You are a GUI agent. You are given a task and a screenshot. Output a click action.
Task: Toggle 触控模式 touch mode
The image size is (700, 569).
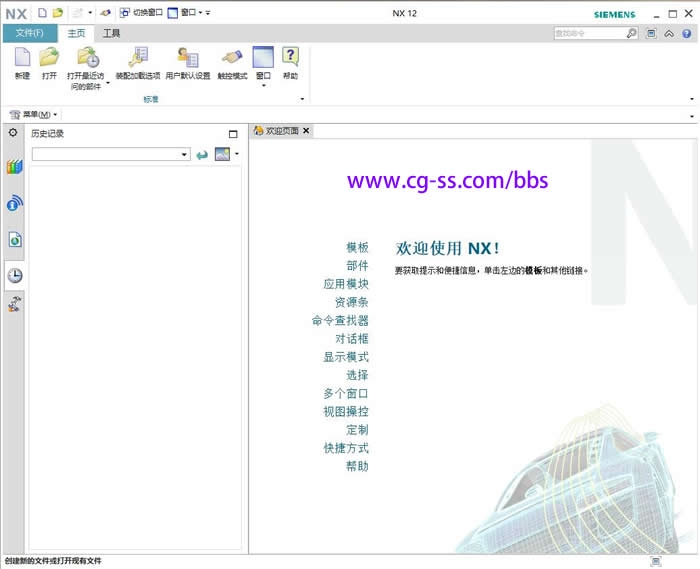pyautogui.click(x=232, y=59)
